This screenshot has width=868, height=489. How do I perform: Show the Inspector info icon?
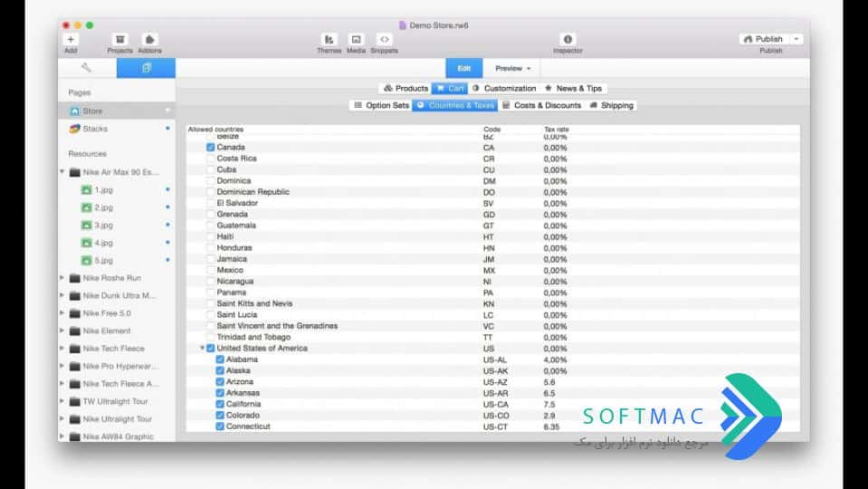(x=568, y=39)
